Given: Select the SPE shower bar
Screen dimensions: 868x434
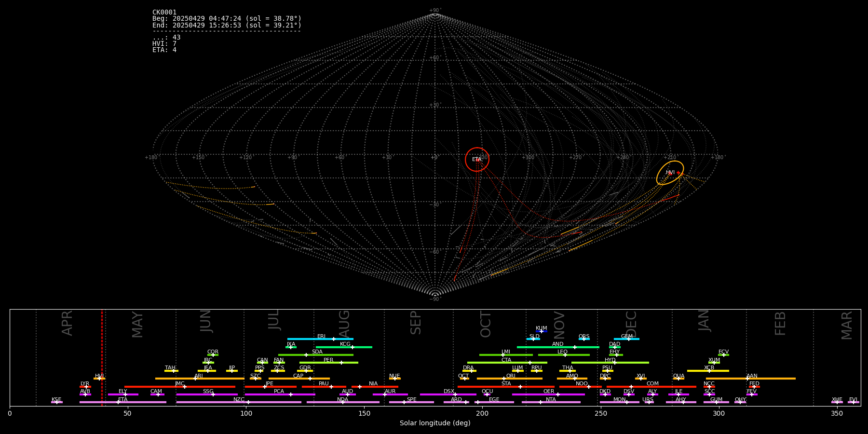Looking at the screenshot, I should pos(411,402).
